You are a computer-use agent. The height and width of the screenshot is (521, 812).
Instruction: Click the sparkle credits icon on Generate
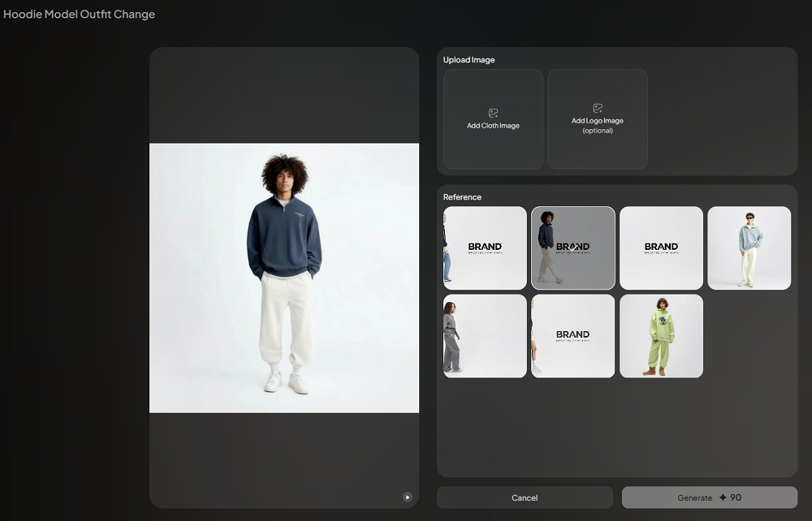[x=723, y=497]
